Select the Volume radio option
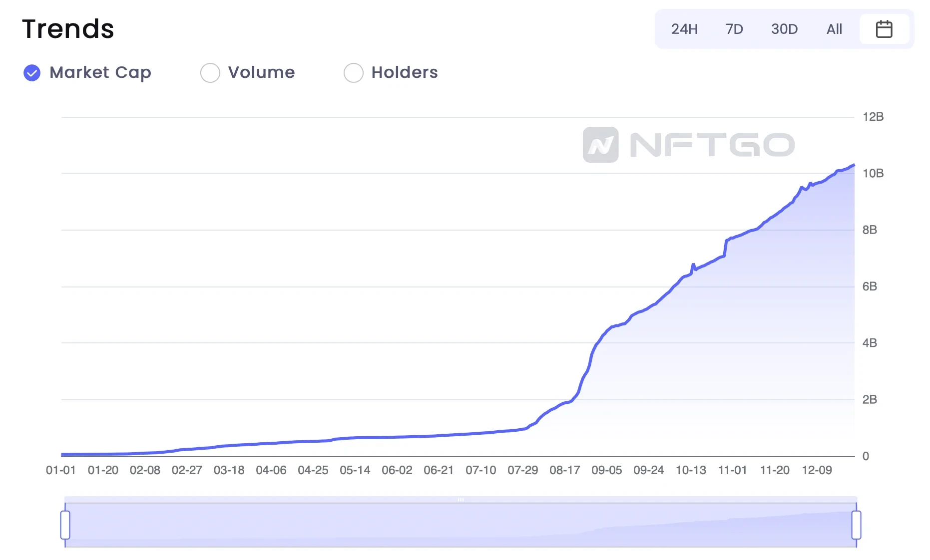 pyautogui.click(x=210, y=73)
